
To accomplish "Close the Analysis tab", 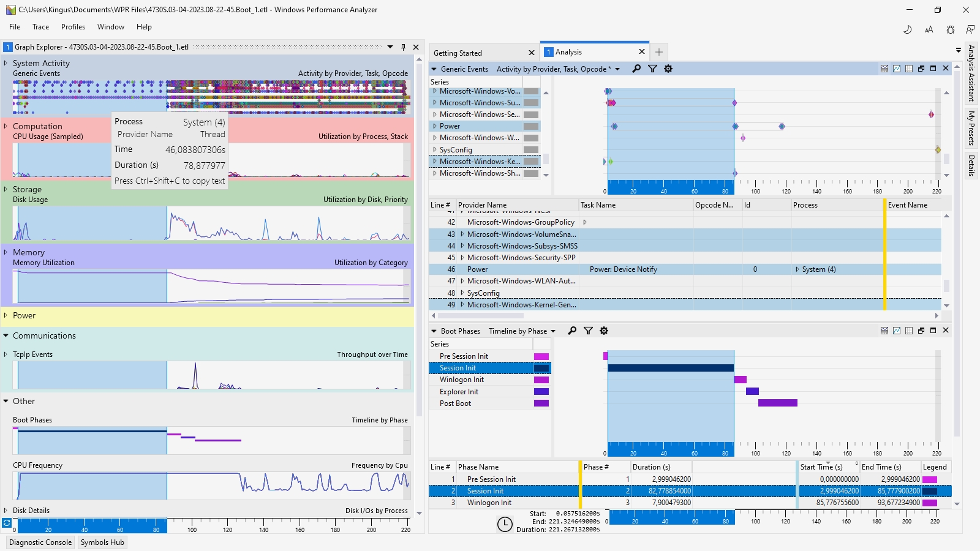I will (642, 52).
